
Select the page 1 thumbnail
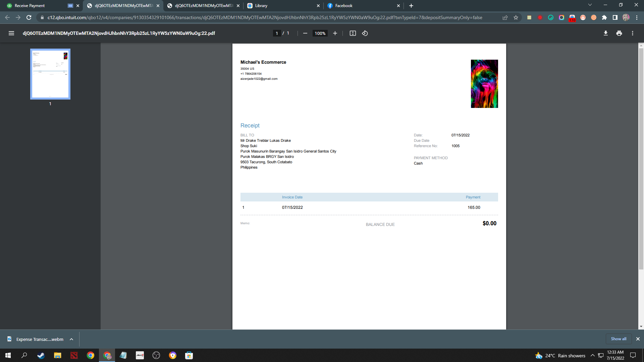coord(50,74)
